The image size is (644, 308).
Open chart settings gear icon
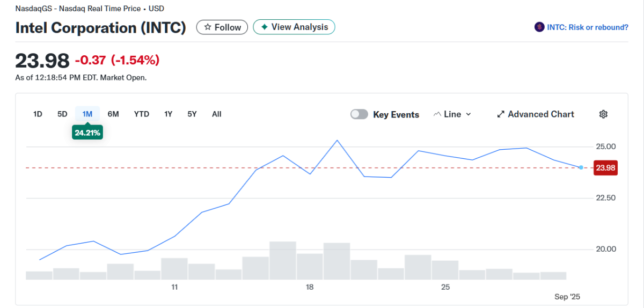coord(603,114)
